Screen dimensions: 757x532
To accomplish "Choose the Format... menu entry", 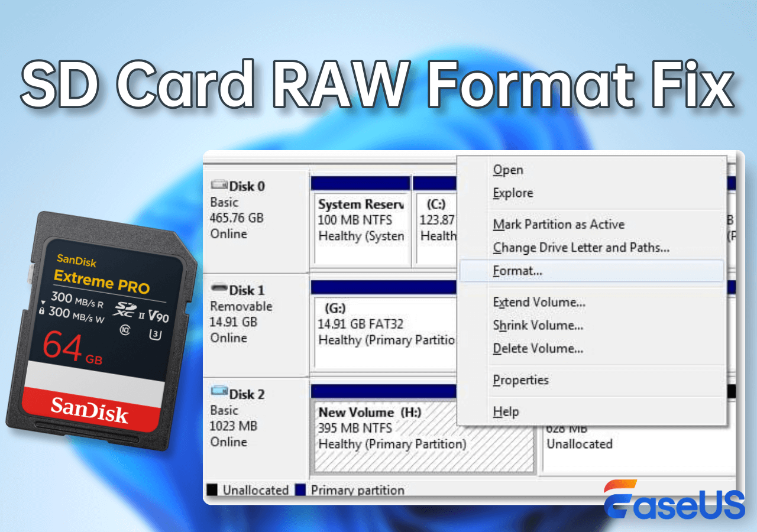I will (x=592, y=271).
